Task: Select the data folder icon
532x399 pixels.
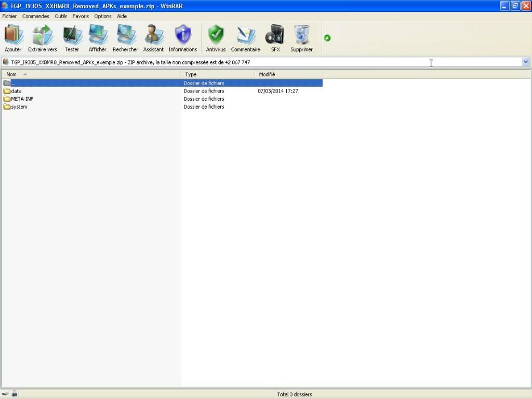Action: [x=7, y=91]
